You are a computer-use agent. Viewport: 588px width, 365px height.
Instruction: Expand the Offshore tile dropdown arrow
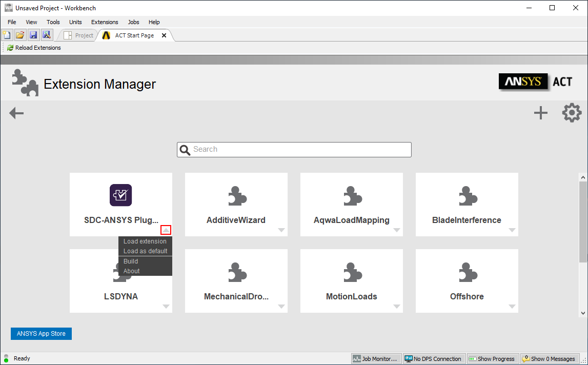coord(512,307)
